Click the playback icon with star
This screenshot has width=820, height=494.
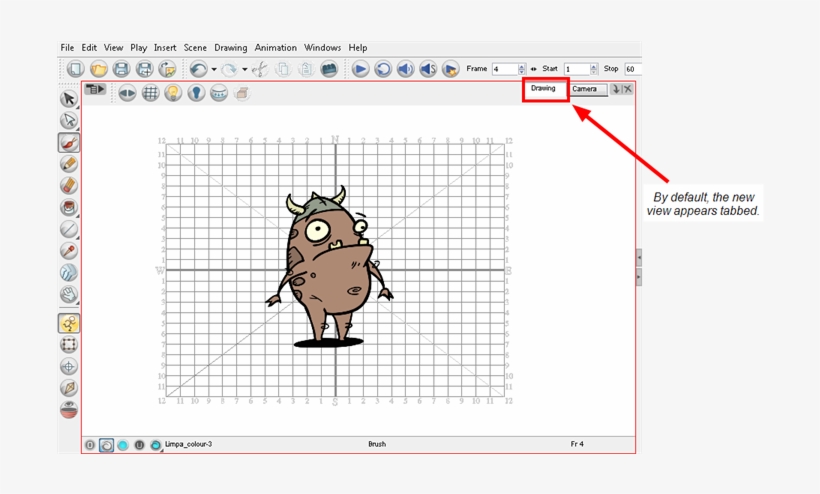[x=450, y=69]
